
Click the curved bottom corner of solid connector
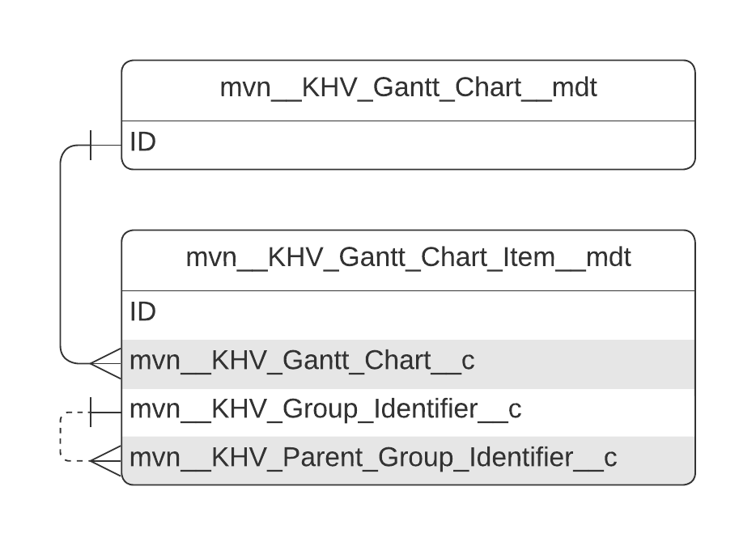[x=66, y=358]
